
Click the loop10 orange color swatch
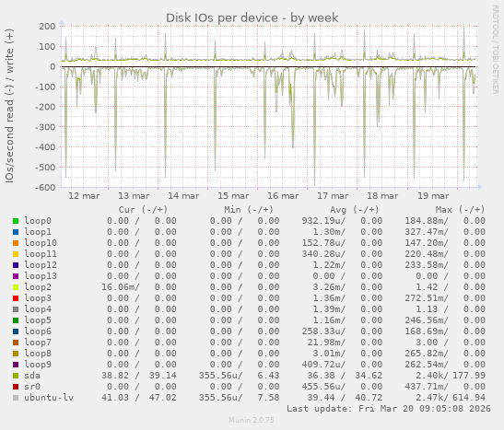pyautogui.click(x=16, y=243)
